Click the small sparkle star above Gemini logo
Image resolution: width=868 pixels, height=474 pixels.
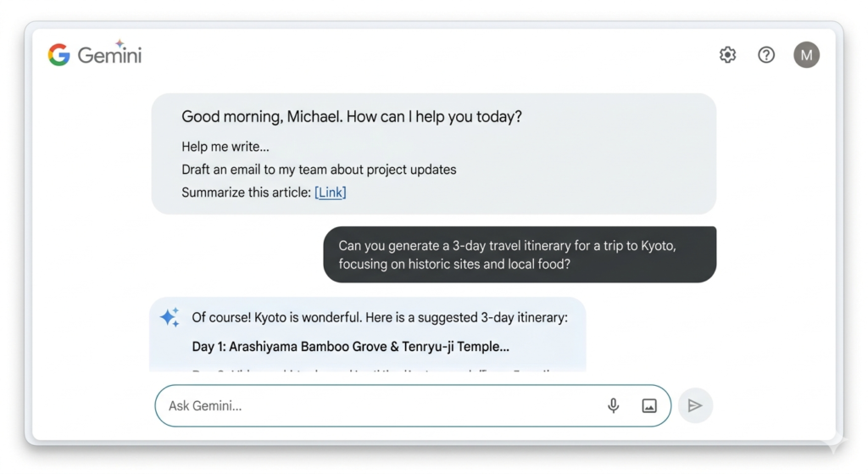[120, 43]
